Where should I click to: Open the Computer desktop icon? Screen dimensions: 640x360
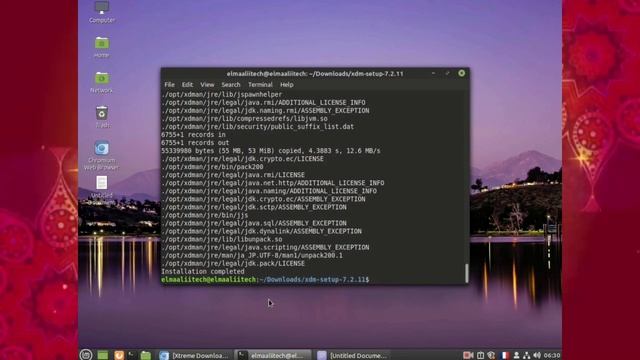[x=102, y=11]
